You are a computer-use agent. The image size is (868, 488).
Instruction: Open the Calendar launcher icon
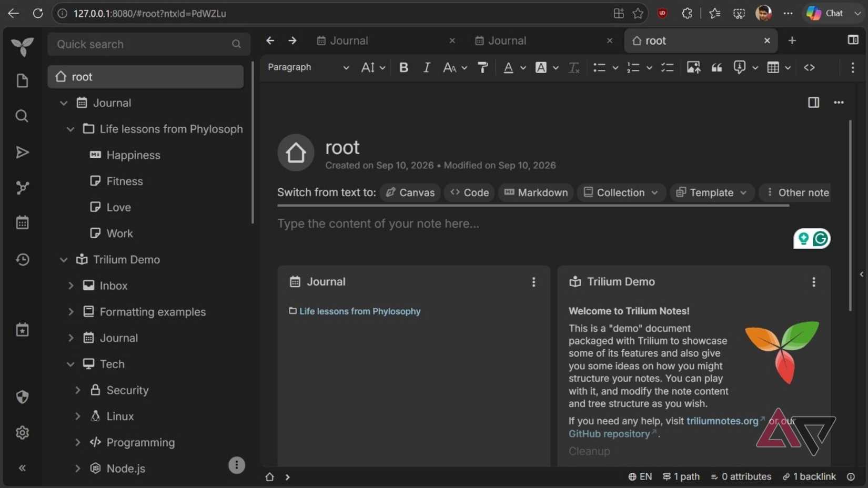(x=22, y=222)
